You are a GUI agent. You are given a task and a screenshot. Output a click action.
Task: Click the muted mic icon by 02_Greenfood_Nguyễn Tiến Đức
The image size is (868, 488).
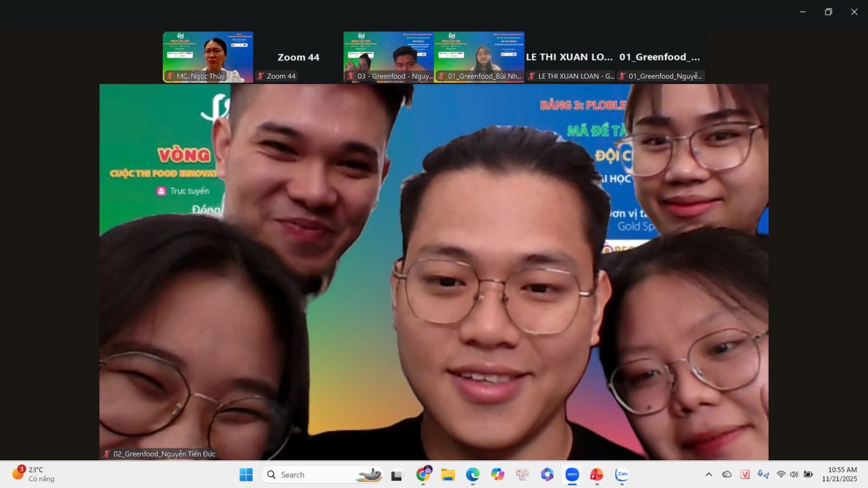tap(107, 454)
